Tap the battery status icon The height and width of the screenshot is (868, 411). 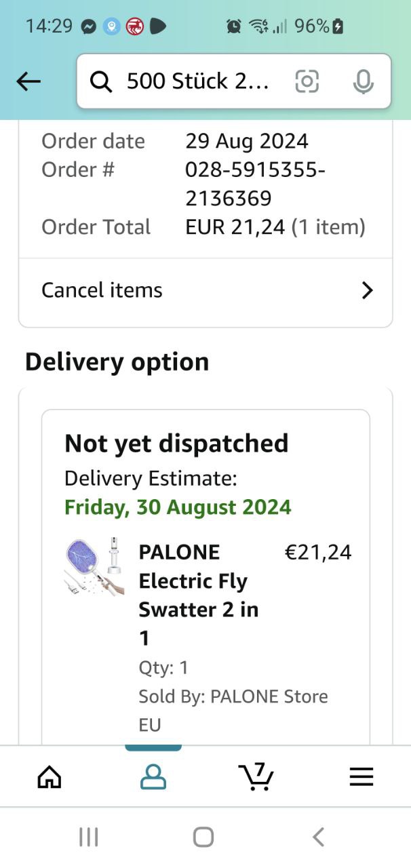(338, 26)
